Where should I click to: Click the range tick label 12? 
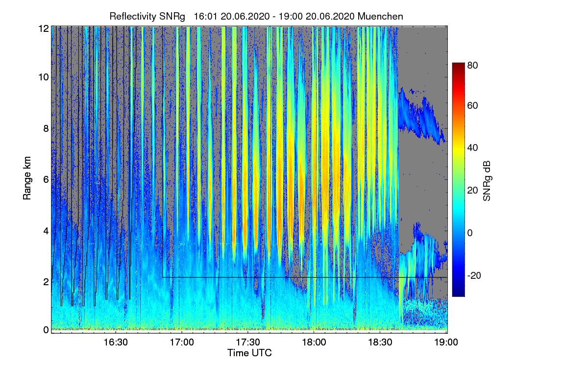[x=43, y=28]
